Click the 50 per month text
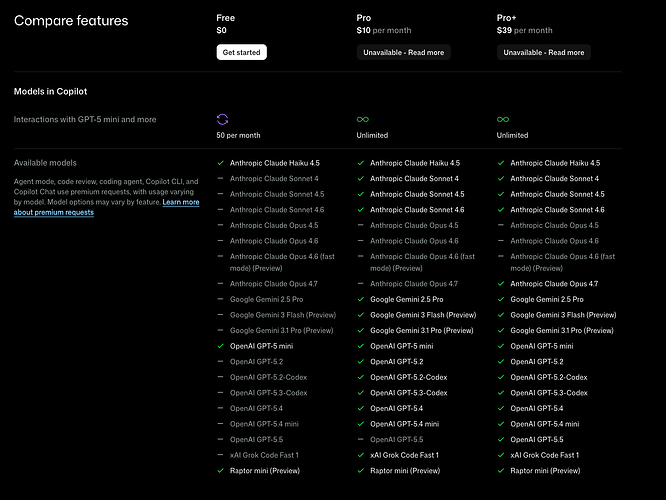This screenshot has height=500, width=666. coord(238,135)
